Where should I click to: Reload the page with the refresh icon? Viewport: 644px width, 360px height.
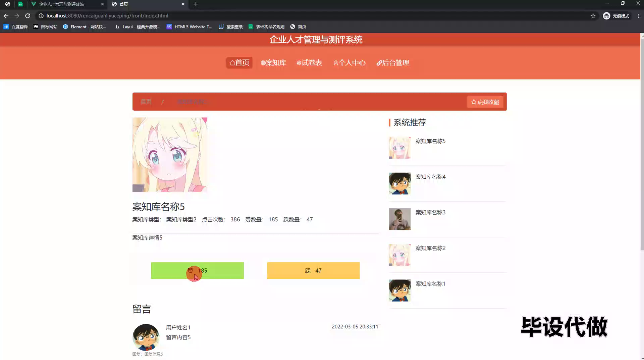point(28,16)
